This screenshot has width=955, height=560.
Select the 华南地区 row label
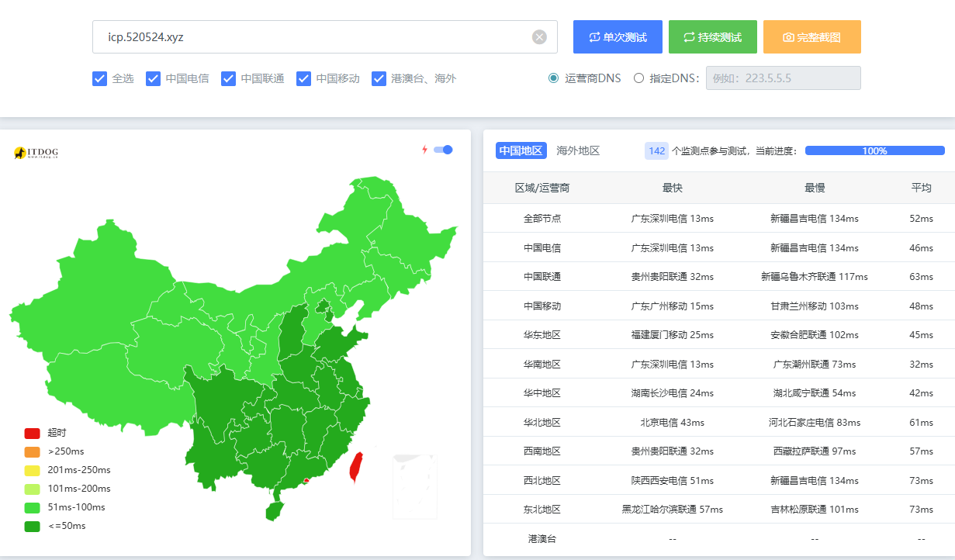point(542,365)
